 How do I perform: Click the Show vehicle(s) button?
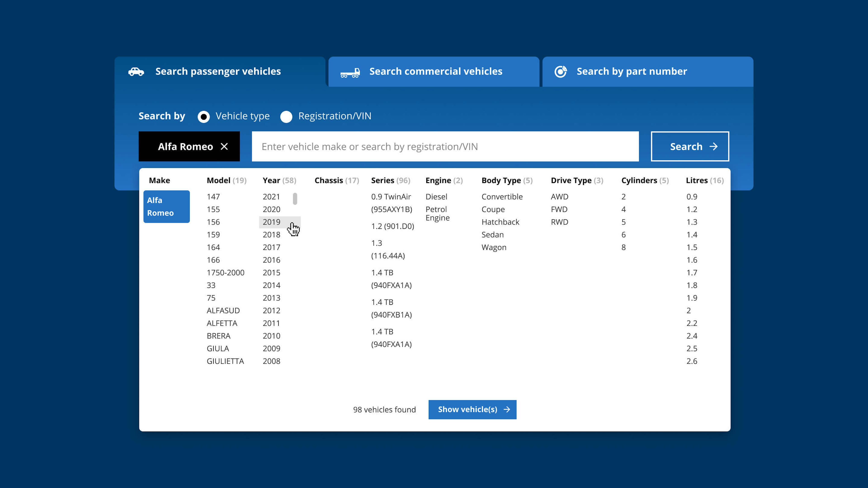(472, 410)
